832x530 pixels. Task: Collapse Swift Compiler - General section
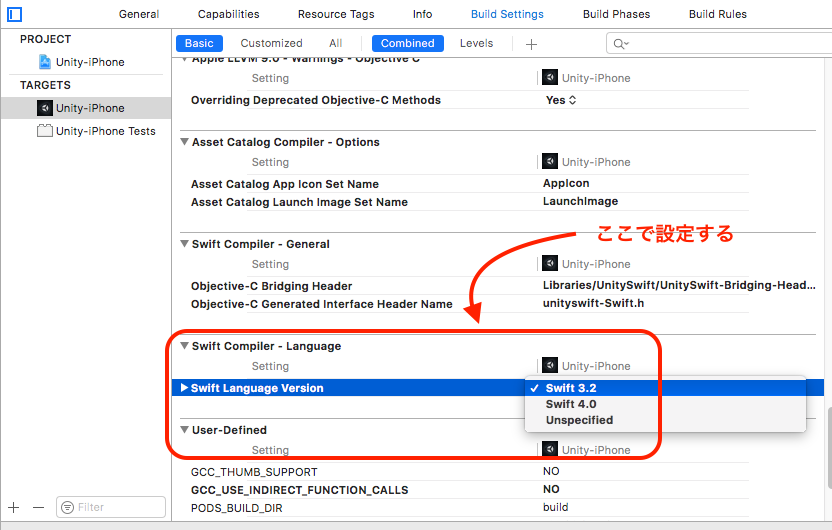[x=185, y=244]
